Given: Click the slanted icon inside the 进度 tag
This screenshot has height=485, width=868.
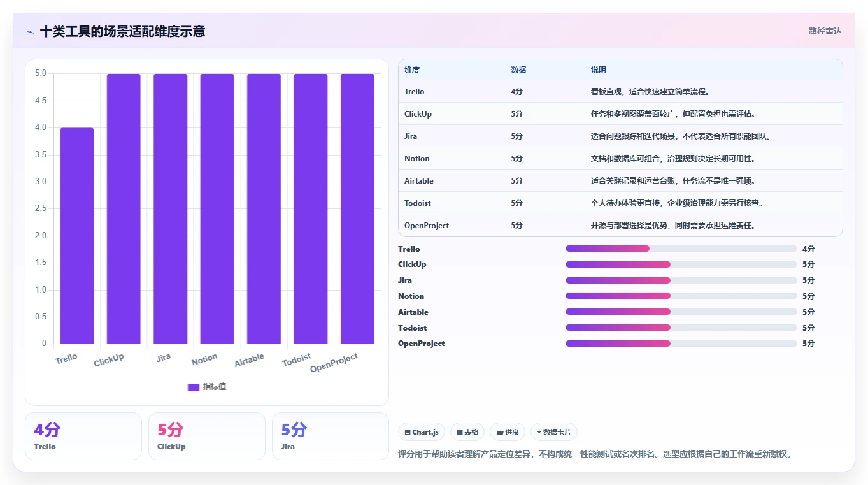Looking at the screenshot, I should 500,433.
